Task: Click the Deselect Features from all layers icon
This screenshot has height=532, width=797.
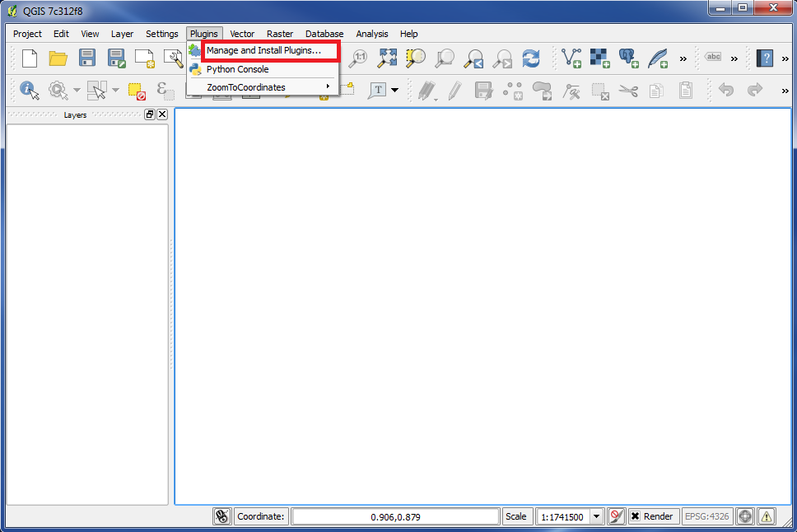Action: [x=137, y=91]
